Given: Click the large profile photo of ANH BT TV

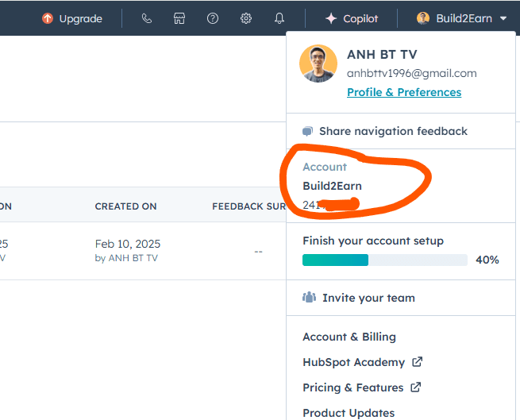Looking at the screenshot, I should click(318, 64).
